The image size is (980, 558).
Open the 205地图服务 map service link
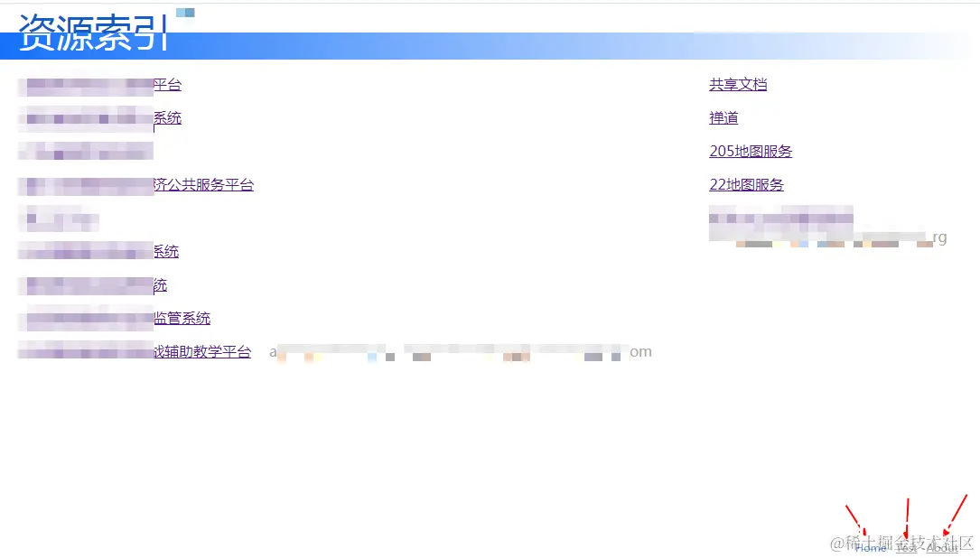pyautogui.click(x=750, y=151)
